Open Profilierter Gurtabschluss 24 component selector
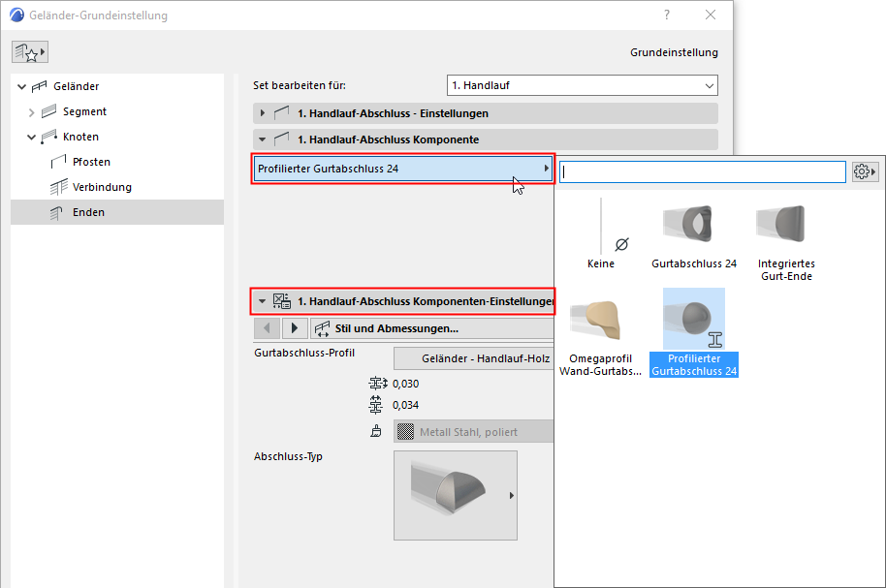Image resolution: width=886 pixels, height=588 pixels. pyautogui.click(x=403, y=169)
